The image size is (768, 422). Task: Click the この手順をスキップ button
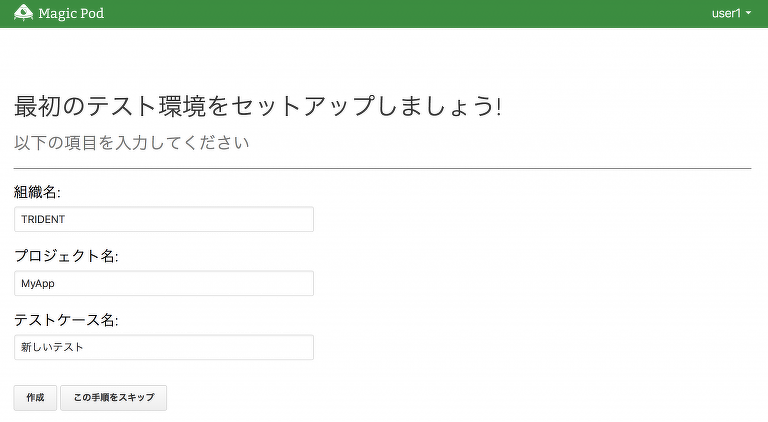point(113,397)
